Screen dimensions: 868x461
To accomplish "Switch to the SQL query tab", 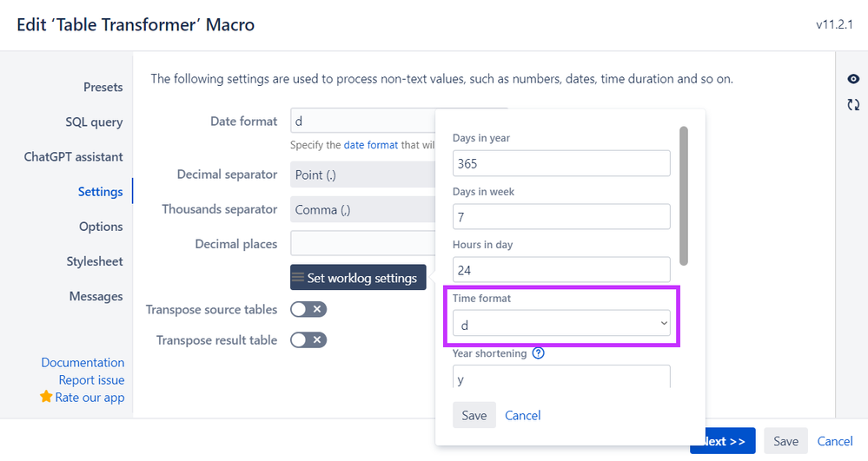I will (94, 122).
